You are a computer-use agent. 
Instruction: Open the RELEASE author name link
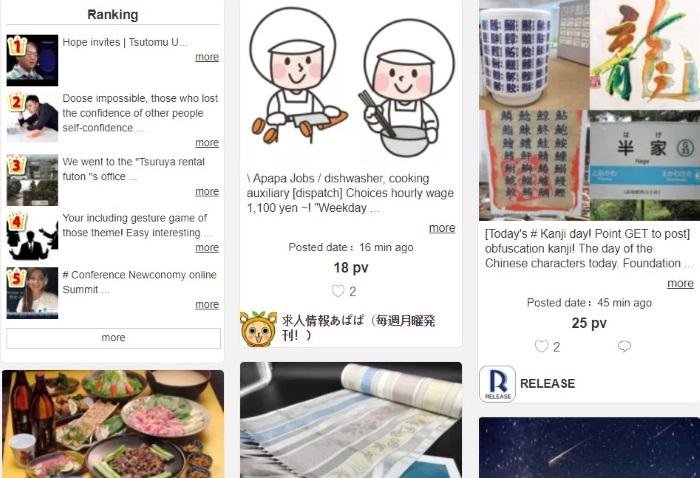547,383
